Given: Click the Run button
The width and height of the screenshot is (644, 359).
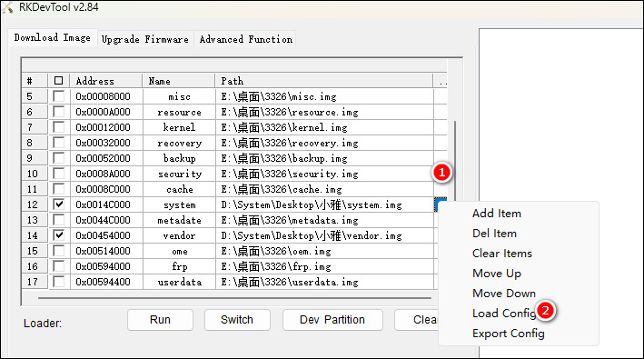Looking at the screenshot, I should tap(160, 320).
